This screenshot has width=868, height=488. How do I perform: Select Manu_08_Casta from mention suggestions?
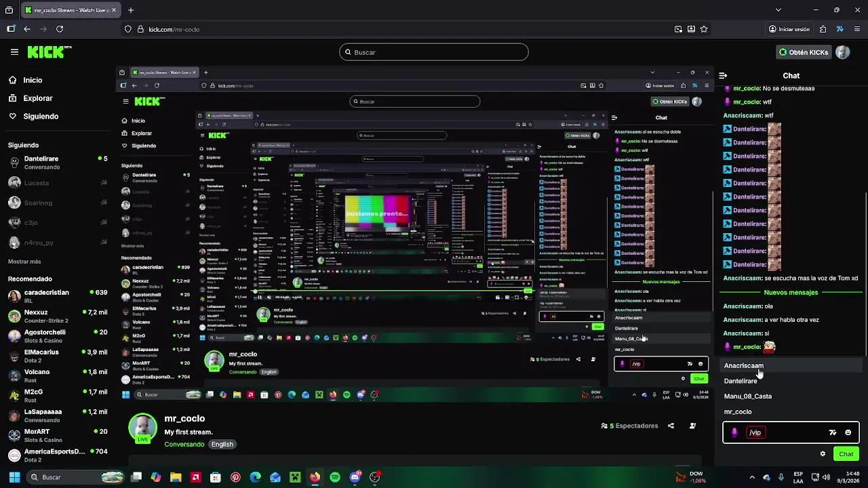[x=791, y=396]
